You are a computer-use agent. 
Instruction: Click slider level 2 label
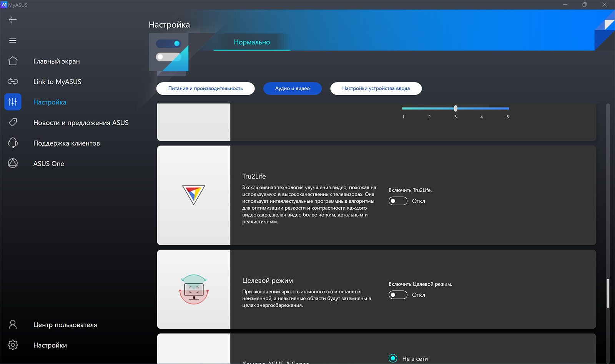pos(429,117)
